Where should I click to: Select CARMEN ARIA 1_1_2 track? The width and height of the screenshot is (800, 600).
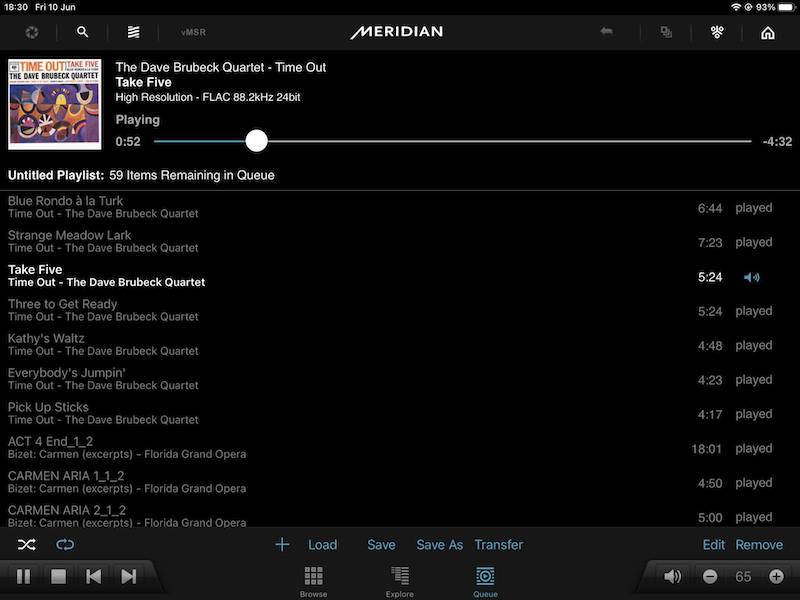click(x=400, y=482)
